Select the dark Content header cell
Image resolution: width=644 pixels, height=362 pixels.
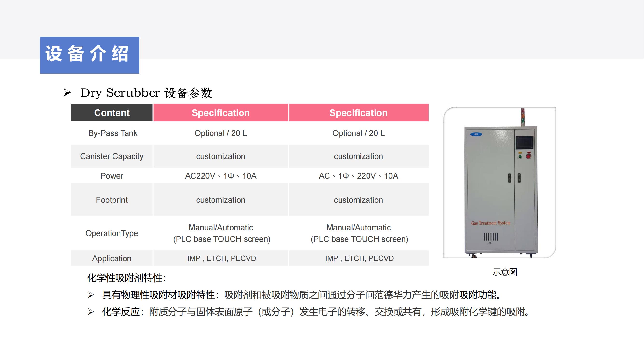pyautogui.click(x=112, y=113)
